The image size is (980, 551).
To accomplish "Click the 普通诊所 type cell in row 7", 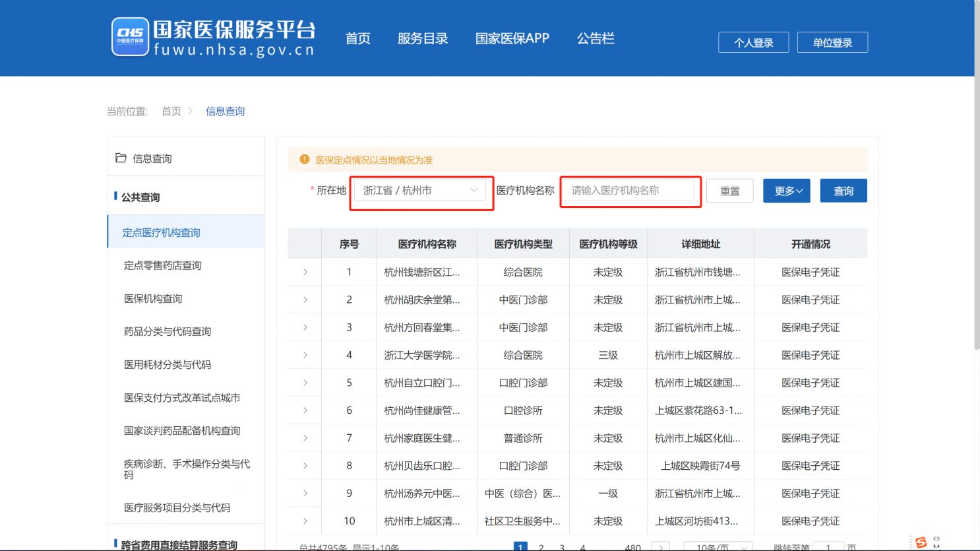I will (x=523, y=438).
